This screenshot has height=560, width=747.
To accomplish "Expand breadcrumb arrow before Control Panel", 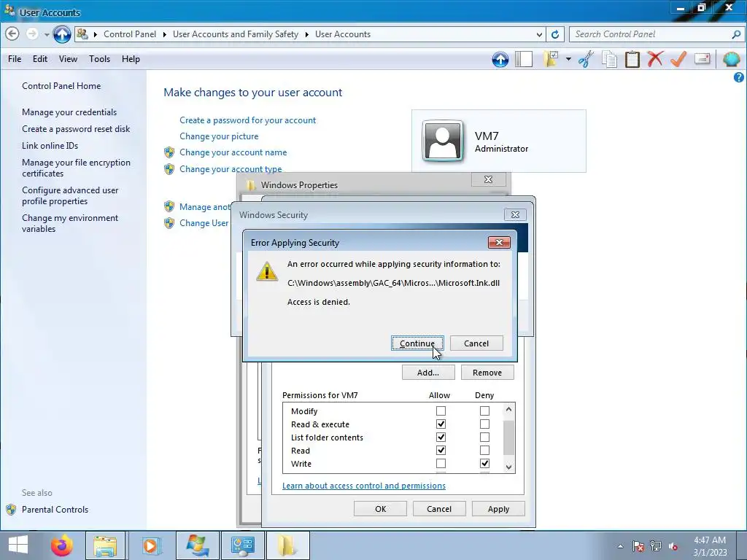I will 96,34.
